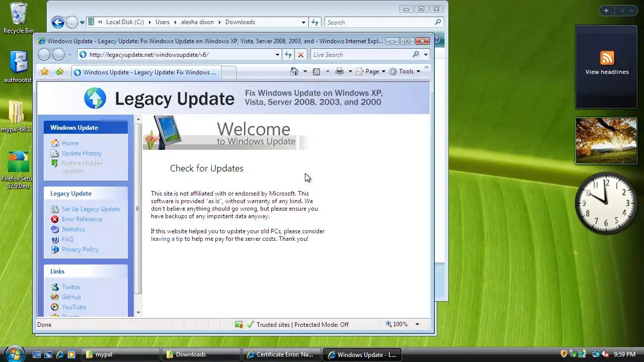Open the Statistics link
This screenshot has width=644, height=362.
tap(73, 229)
